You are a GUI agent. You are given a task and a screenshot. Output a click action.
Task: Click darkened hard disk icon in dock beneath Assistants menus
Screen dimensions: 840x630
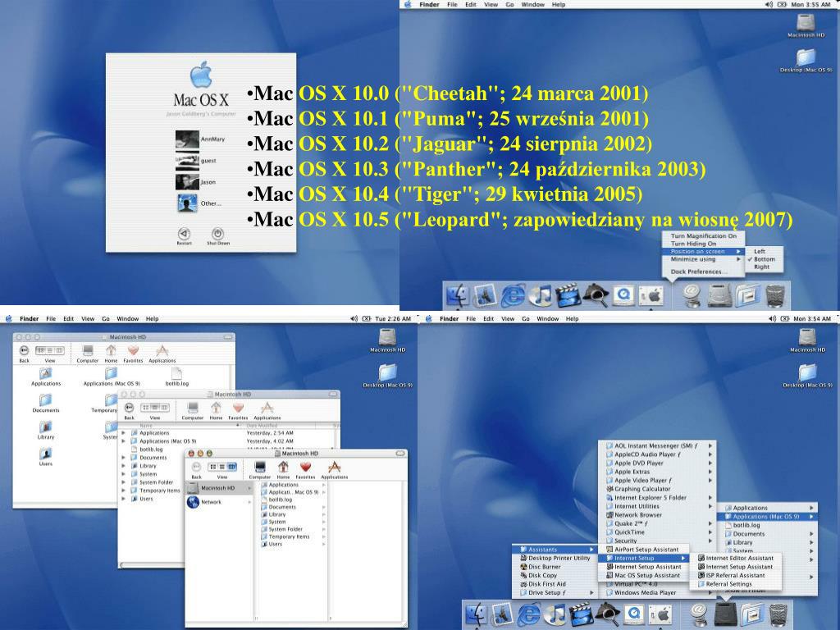point(726,614)
